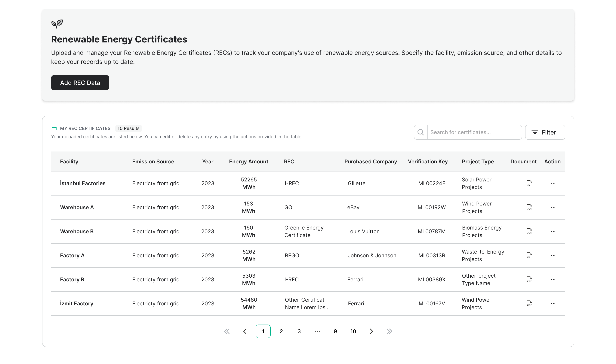Click Solar Power Projects cell

(476, 183)
